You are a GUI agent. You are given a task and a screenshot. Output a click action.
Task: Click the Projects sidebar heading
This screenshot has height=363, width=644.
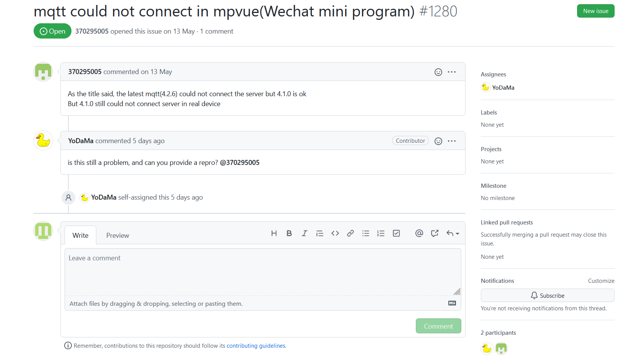coord(491,149)
